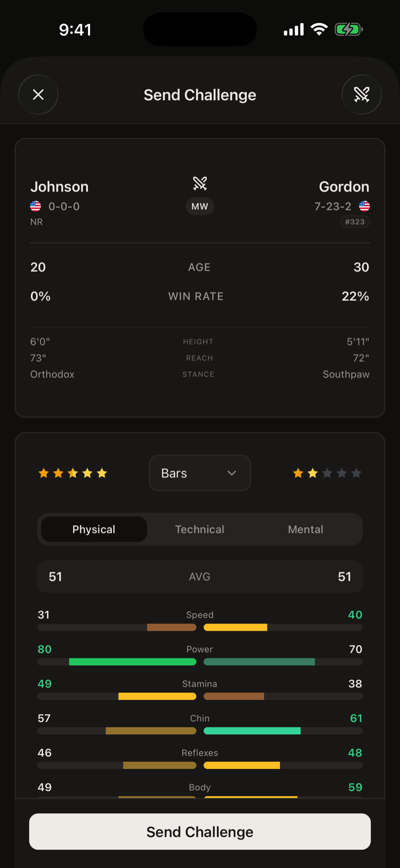Tap Johnson's green Power bar
The width and height of the screenshot is (400, 868).
tap(132, 662)
